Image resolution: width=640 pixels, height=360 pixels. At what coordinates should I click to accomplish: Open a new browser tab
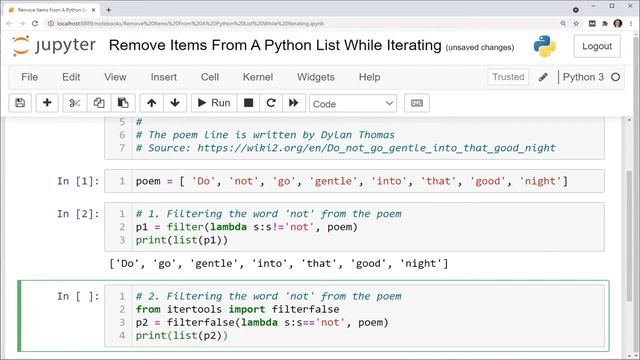click(x=109, y=10)
